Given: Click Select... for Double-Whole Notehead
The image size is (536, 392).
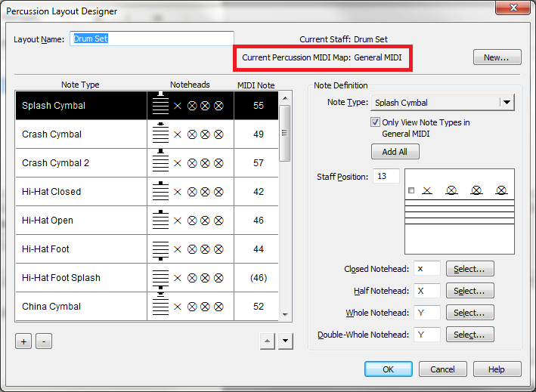Looking at the screenshot, I should point(469,335).
